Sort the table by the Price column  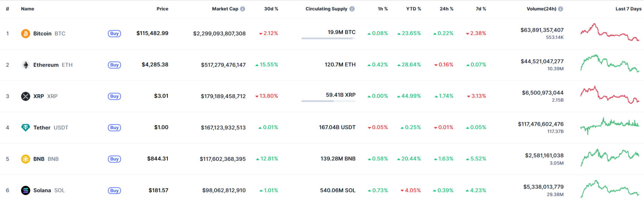[162, 9]
